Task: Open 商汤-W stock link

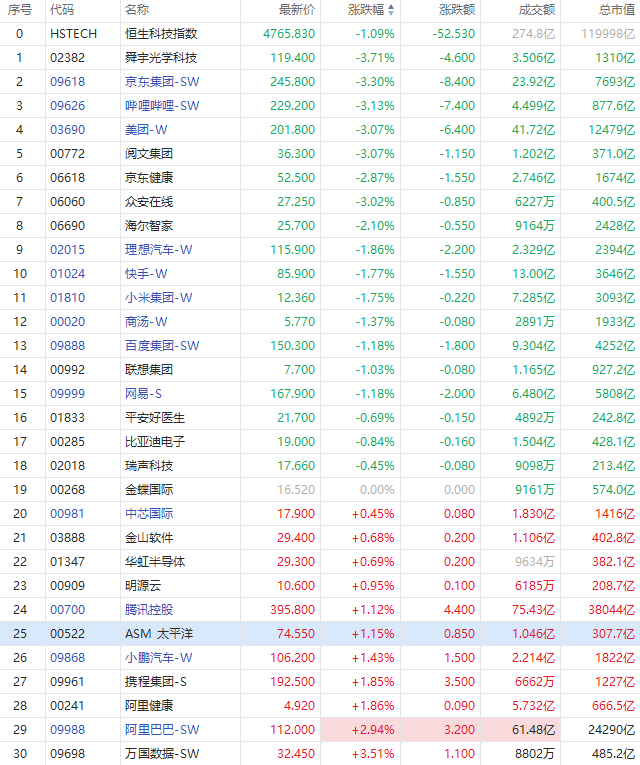Action: pyautogui.click(x=146, y=322)
